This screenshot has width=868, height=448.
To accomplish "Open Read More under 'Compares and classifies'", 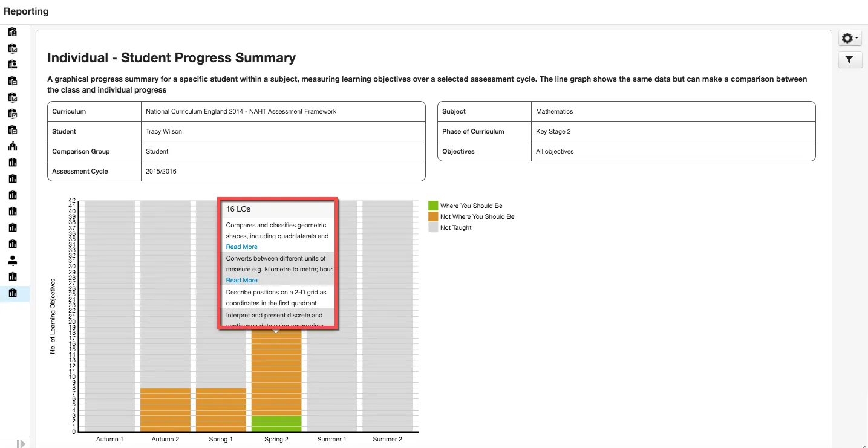I will [241, 247].
